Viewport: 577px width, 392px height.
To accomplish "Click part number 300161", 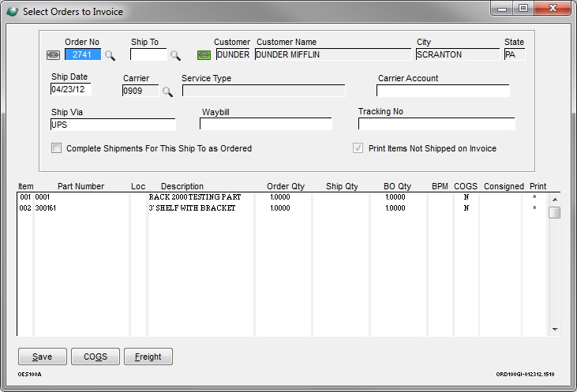I will [45, 208].
